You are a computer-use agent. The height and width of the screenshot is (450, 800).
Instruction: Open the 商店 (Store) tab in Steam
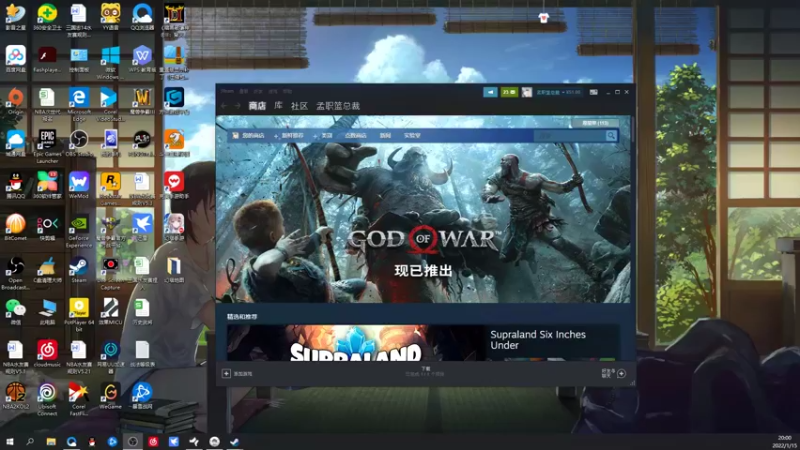point(257,106)
